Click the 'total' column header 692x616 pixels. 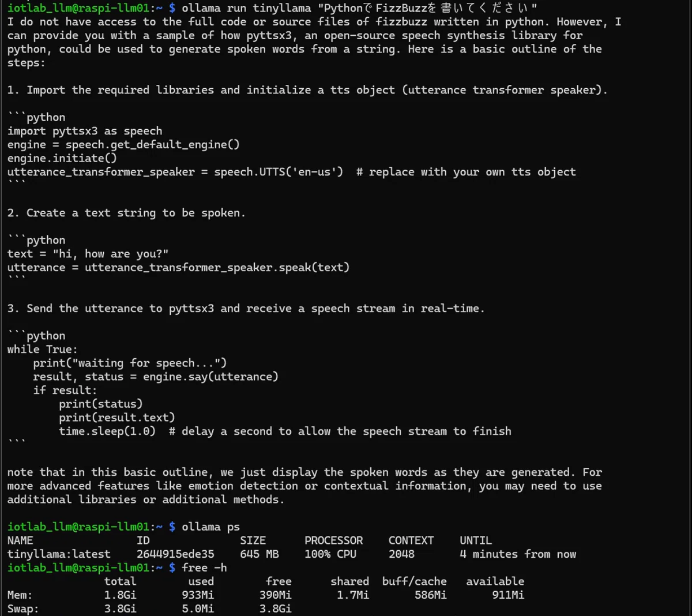[x=120, y=581]
